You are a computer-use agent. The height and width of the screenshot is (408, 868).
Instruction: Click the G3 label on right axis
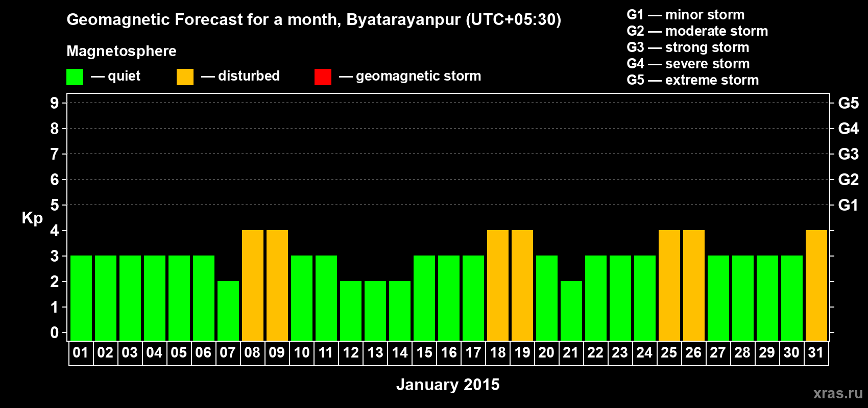849,154
